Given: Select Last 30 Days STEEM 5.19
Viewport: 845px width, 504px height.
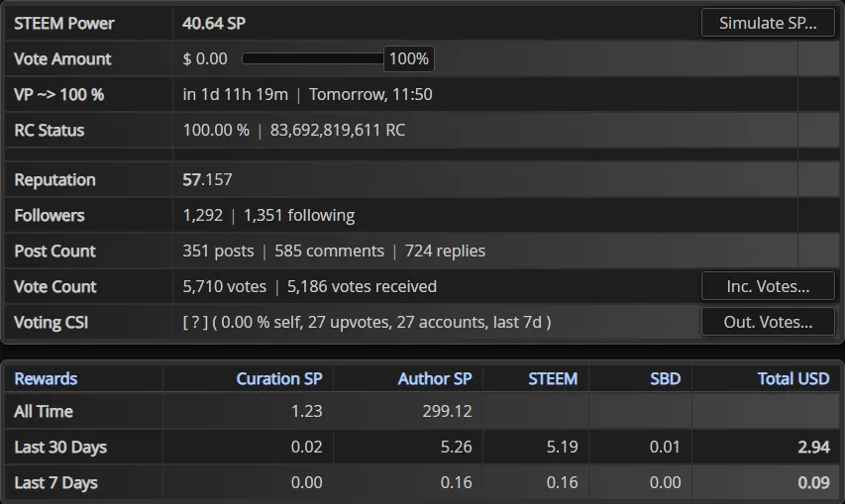Looking at the screenshot, I should tap(562, 447).
